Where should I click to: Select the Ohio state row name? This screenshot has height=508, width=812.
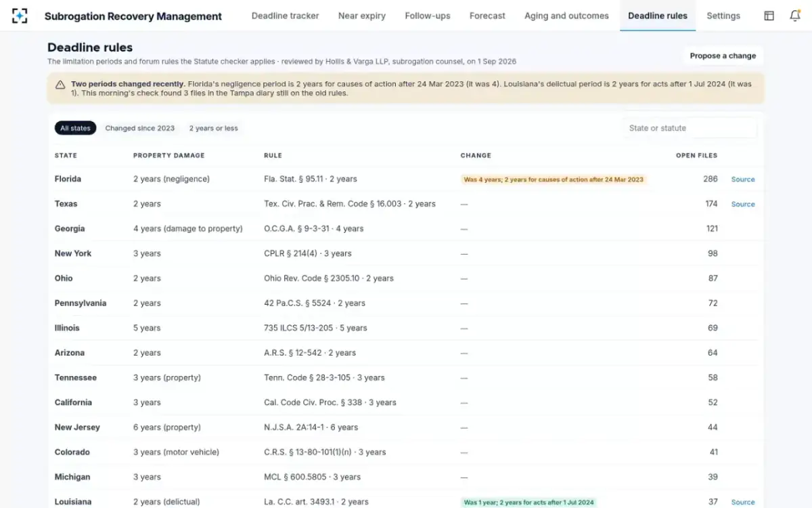pos(64,278)
